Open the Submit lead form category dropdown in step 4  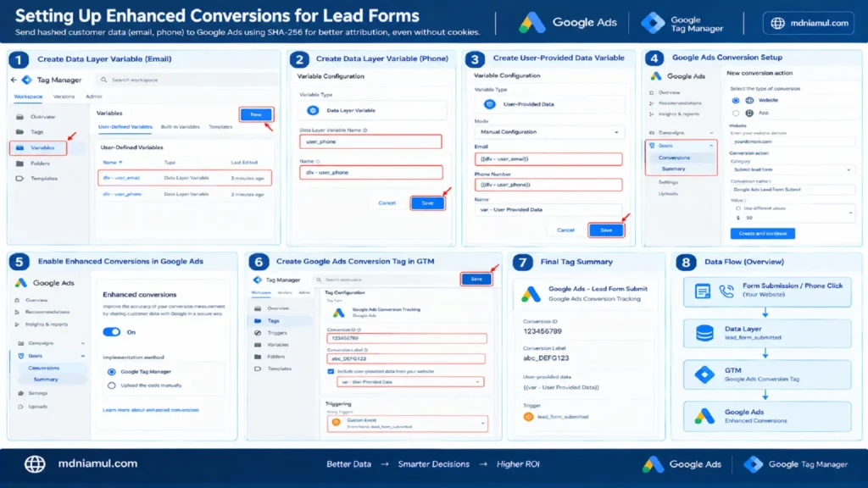coord(792,169)
